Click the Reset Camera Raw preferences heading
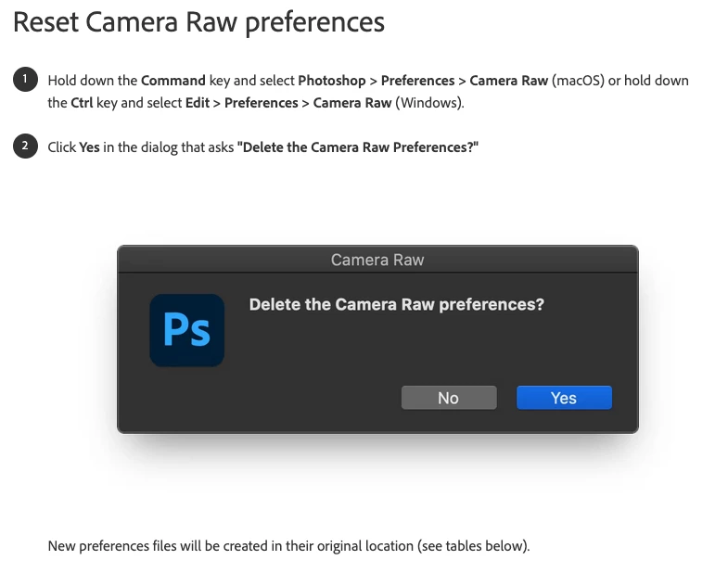The width and height of the screenshot is (728, 573). tap(198, 22)
